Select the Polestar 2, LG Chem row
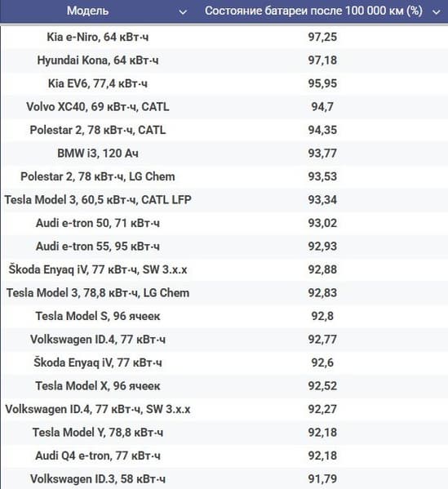 [x=226, y=176]
